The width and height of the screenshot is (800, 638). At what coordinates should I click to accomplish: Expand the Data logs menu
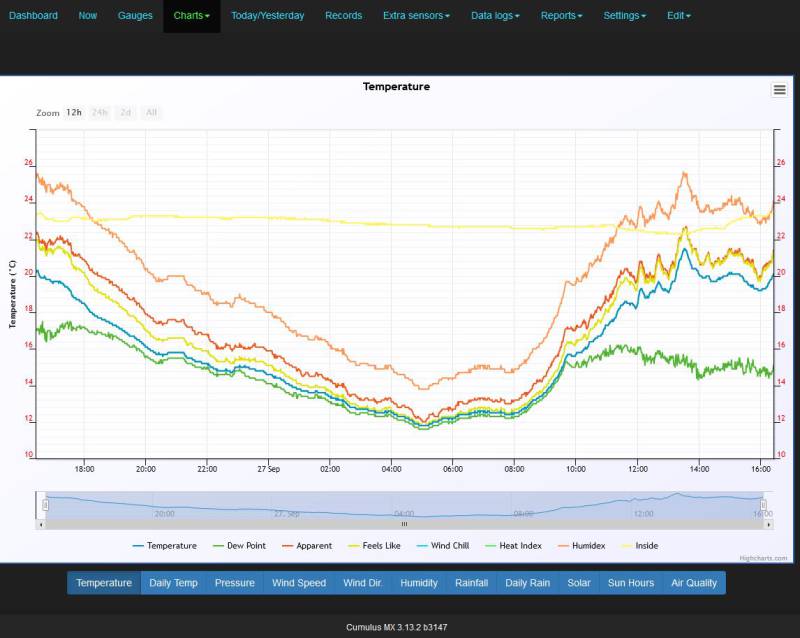494,15
